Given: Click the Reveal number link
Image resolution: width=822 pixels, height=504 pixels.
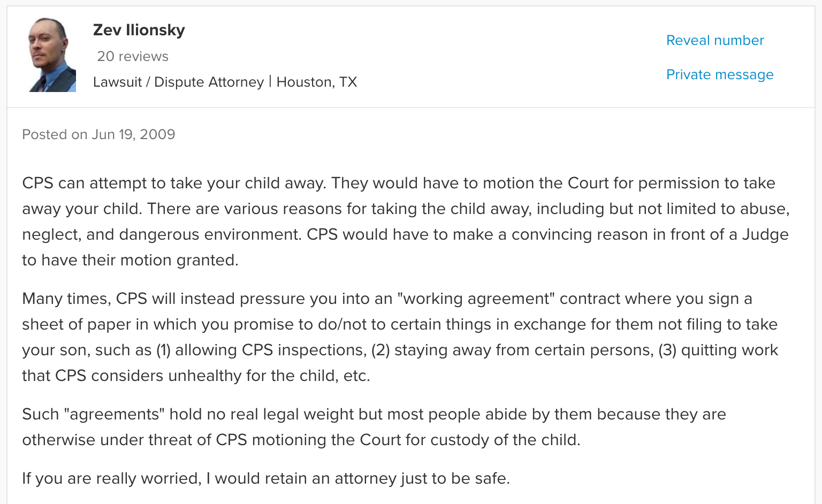Looking at the screenshot, I should 715,40.
